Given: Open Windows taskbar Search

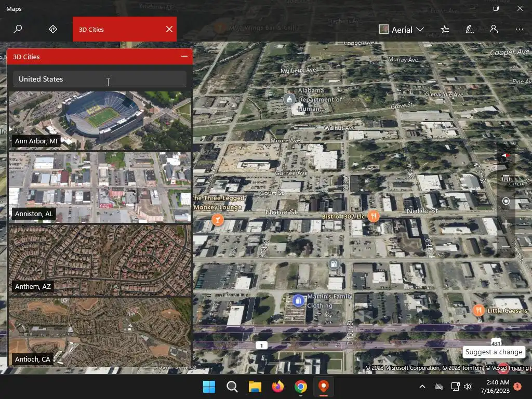Looking at the screenshot, I should point(232,387).
